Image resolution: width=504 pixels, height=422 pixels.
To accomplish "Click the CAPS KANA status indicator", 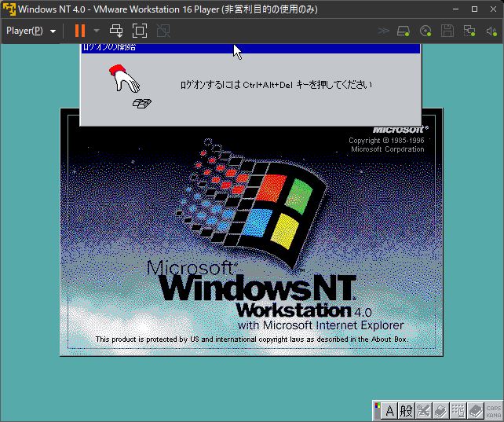I will coord(493,411).
